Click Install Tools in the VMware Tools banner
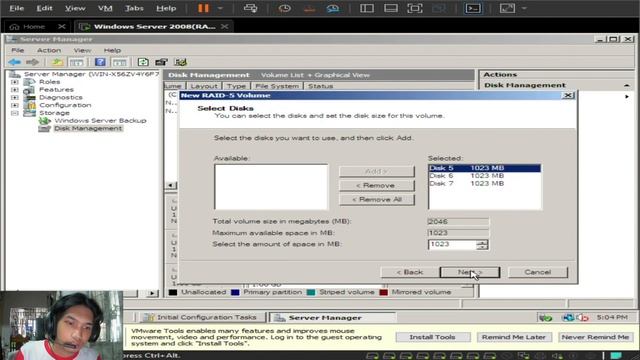This screenshot has height=360, width=640. (x=432, y=337)
